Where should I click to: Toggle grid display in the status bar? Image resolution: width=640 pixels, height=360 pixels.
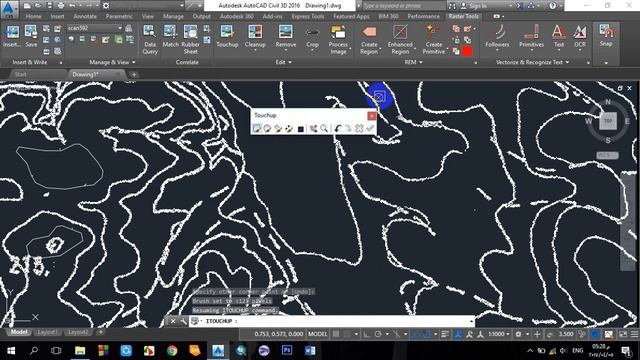[336, 334]
